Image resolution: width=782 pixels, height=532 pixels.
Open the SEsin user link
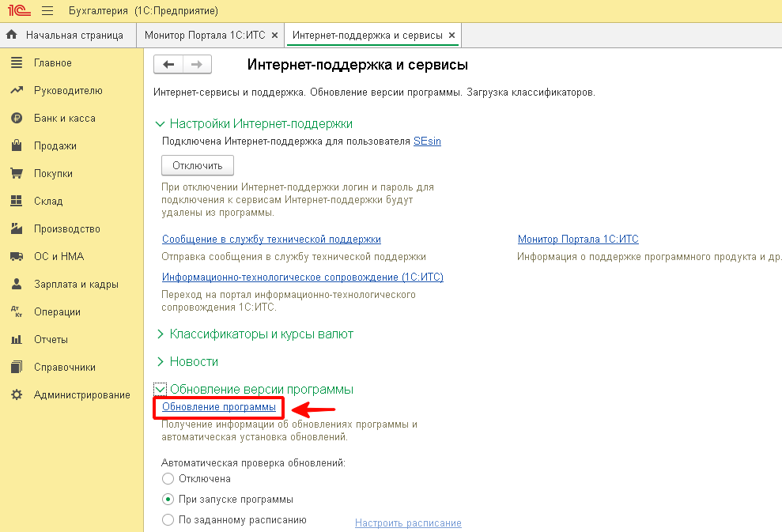click(x=428, y=141)
